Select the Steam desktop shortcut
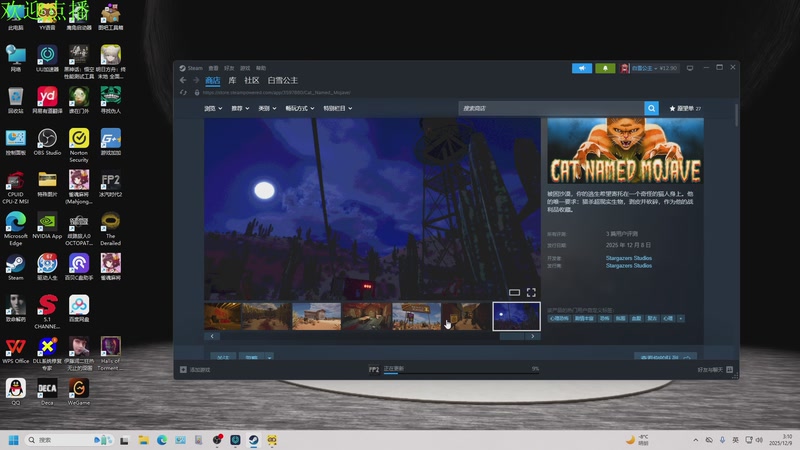 coord(15,267)
